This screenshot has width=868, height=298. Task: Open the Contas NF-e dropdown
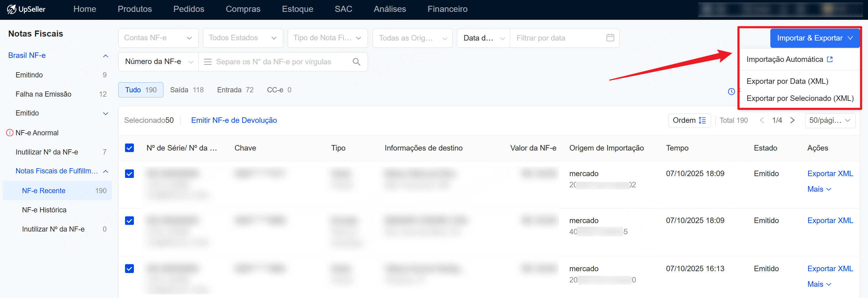[x=158, y=38]
